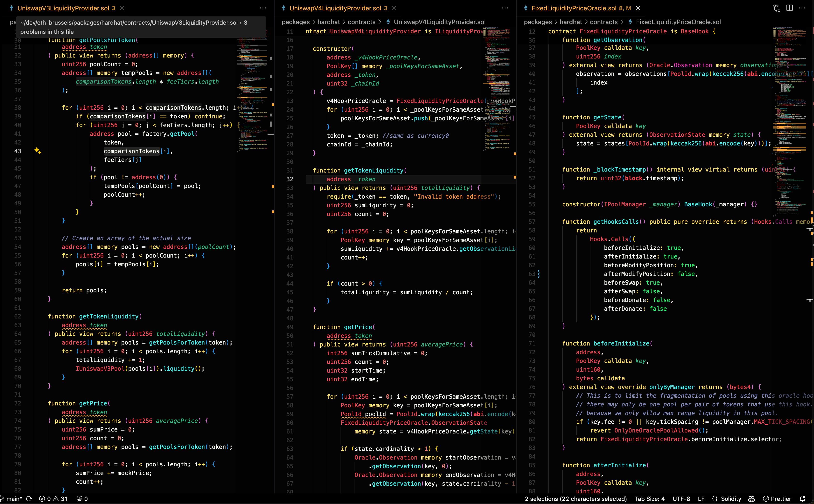This screenshot has height=504, width=814.
Task: Open the 'contracts' breadcrumb in the UniswapV4 editor
Action: pyautogui.click(x=361, y=22)
